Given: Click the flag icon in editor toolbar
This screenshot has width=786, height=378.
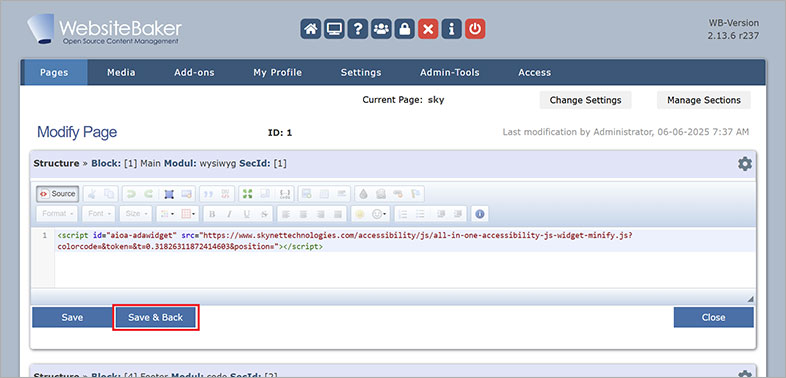Looking at the screenshot, I should tap(416, 194).
